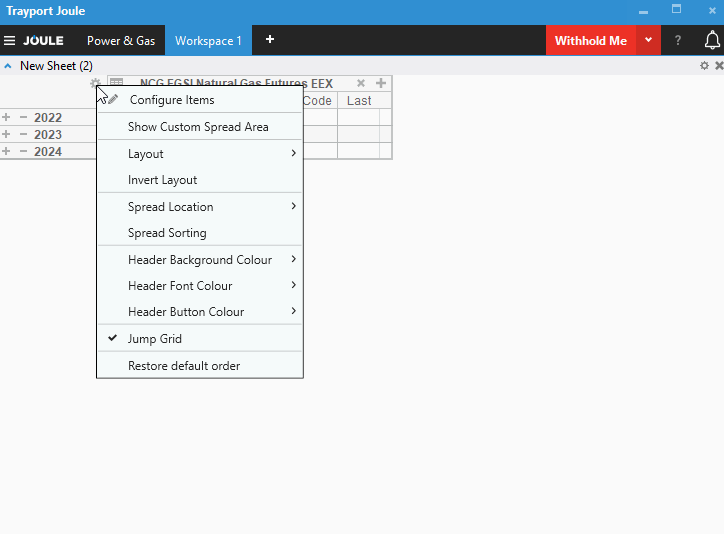The height and width of the screenshot is (534, 724).
Task: Toggle the Jump Grid checked option
Action: click(x=155, y=339)
